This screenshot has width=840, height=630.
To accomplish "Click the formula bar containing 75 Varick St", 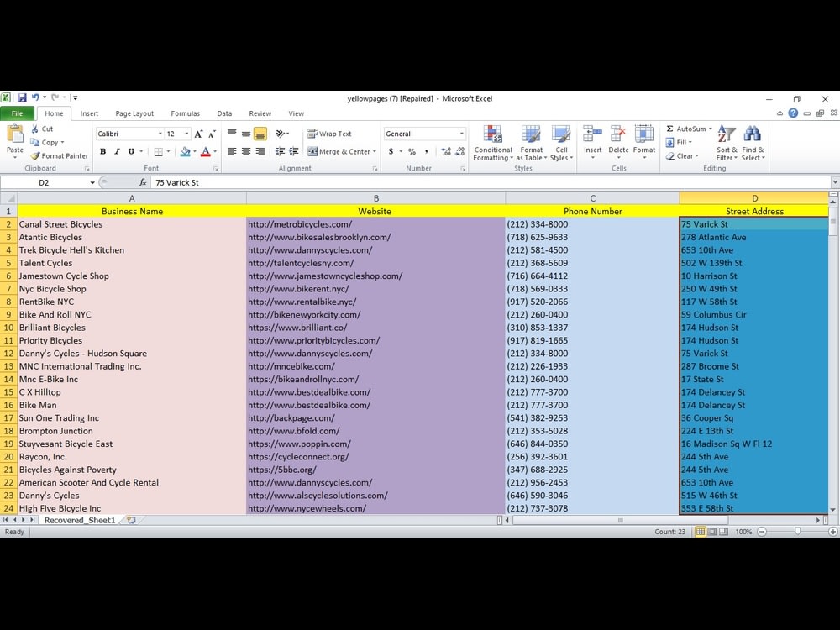I will 491,182.
